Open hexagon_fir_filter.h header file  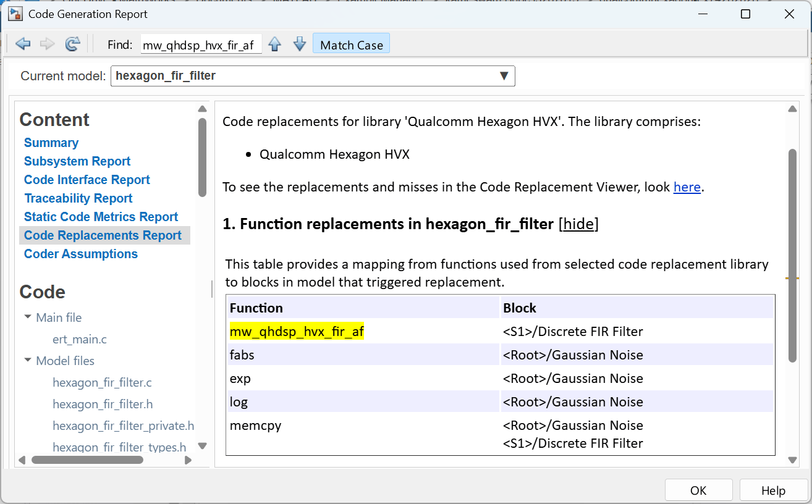[x=103, y=405]
